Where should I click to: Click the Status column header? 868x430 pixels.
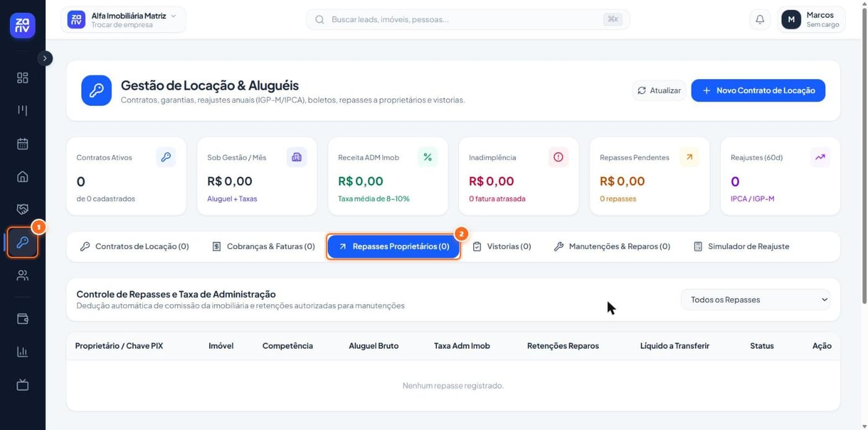[762, 346]
